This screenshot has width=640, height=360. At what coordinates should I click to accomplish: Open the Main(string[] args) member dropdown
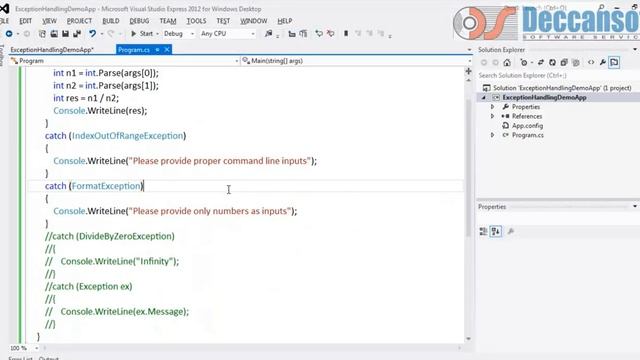coord(356,61)
